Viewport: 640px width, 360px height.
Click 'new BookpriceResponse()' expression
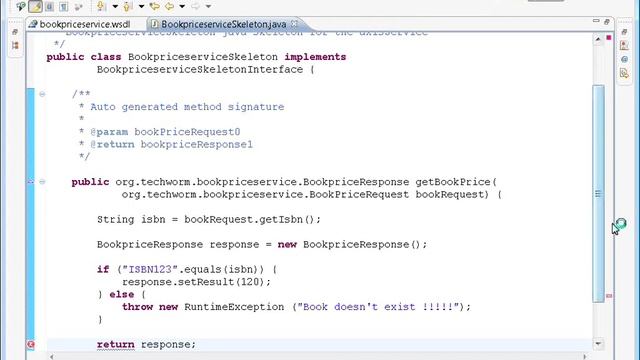point(349,244)
